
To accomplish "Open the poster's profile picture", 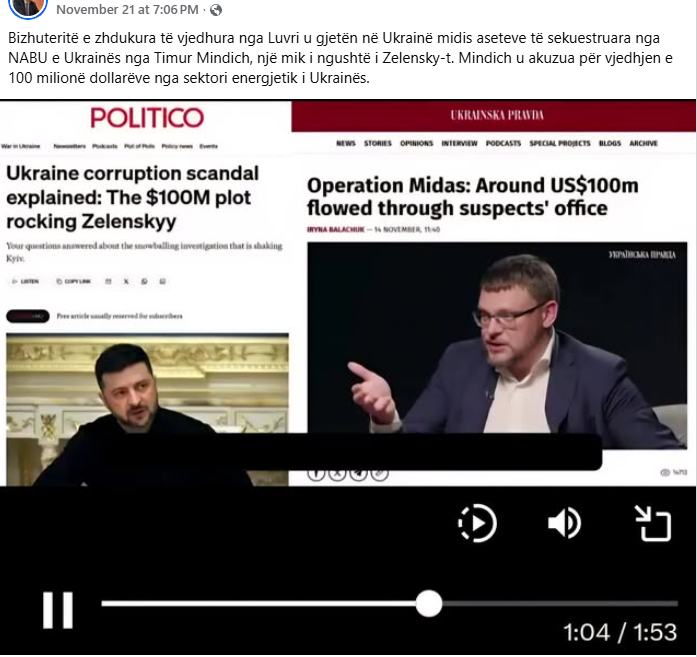I will 28,7.
